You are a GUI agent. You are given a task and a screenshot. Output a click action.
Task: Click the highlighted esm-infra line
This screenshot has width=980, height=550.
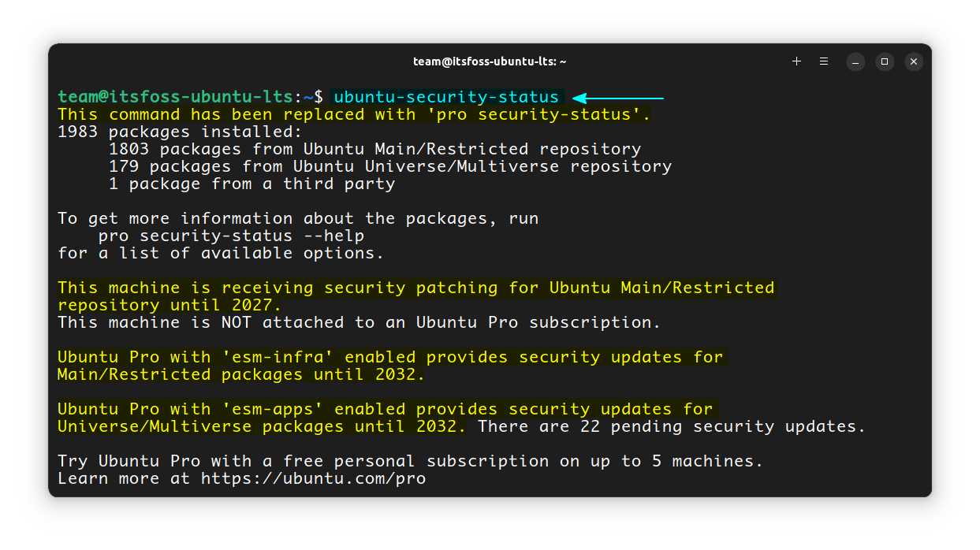point(389,356)
